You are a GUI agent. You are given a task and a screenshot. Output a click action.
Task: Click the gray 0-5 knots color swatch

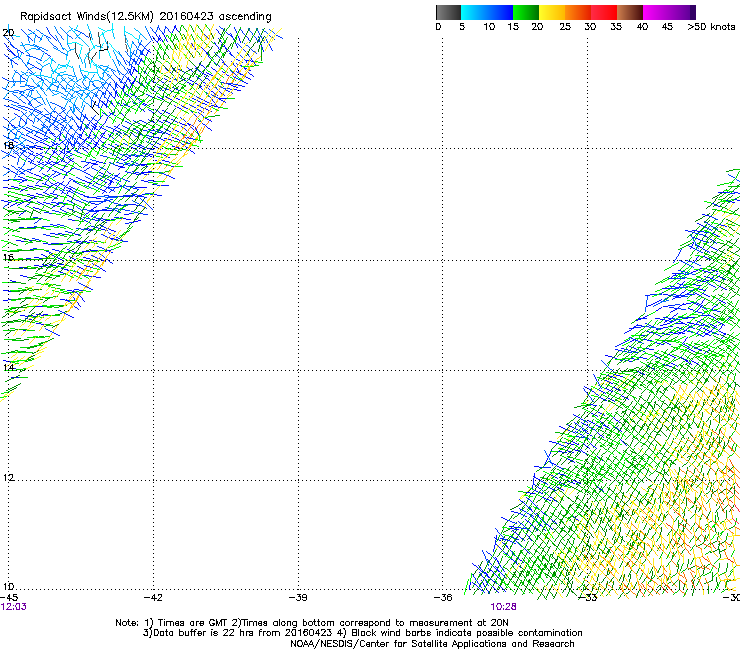pos(448,12)
